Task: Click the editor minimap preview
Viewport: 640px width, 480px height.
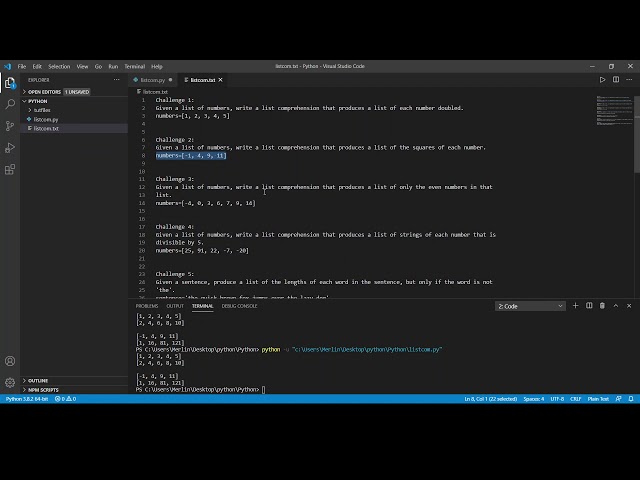Action: tap(614, 111)
